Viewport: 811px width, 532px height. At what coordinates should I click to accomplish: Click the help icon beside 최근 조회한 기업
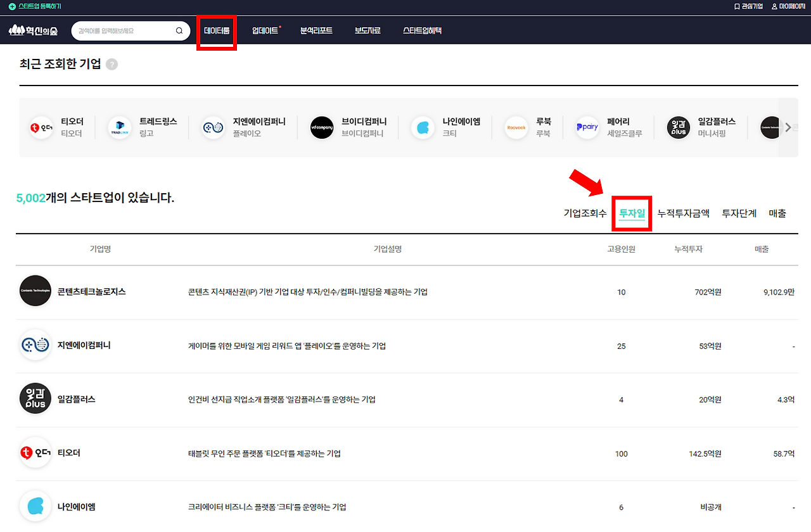tap(112, 64)
